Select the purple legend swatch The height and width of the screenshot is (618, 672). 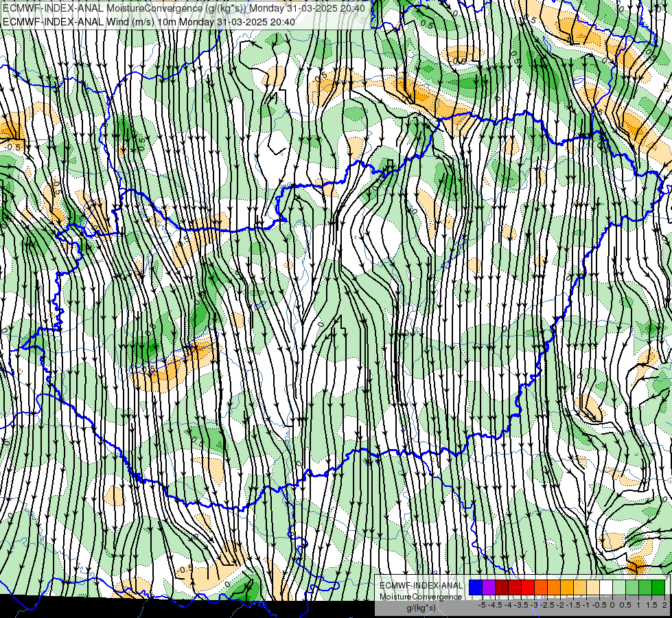click(489, 588)
